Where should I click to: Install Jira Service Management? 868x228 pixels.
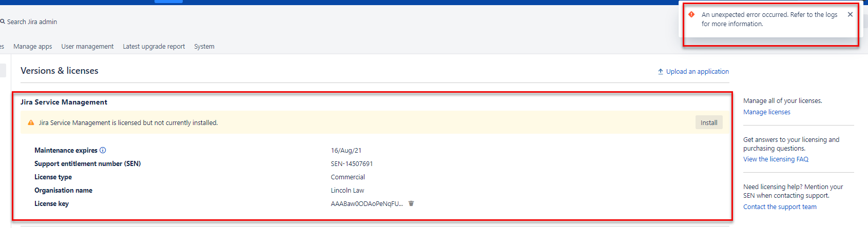click(x=709, y=122)
